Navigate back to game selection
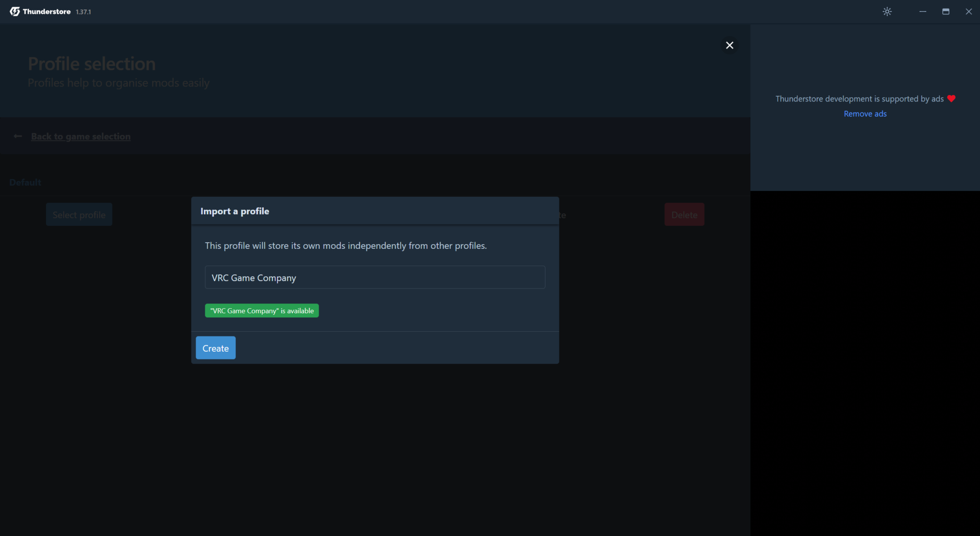The height and width of the screenshot is (536, 980). pos(80,136)
